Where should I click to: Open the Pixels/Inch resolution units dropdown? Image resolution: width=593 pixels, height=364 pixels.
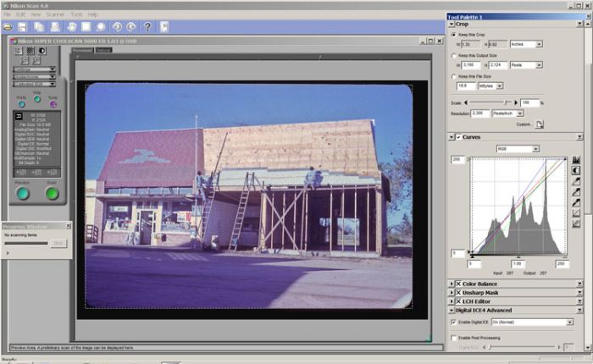click(507, 113)
